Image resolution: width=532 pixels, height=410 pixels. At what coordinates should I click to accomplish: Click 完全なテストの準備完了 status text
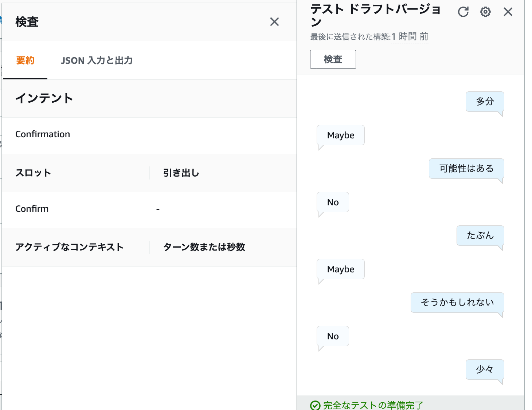pyautogui.click(x=373, y=405)
